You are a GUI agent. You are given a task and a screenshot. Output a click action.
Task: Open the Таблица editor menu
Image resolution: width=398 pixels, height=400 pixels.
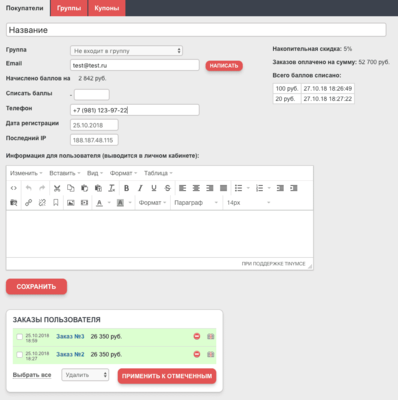tap(158, 173)
